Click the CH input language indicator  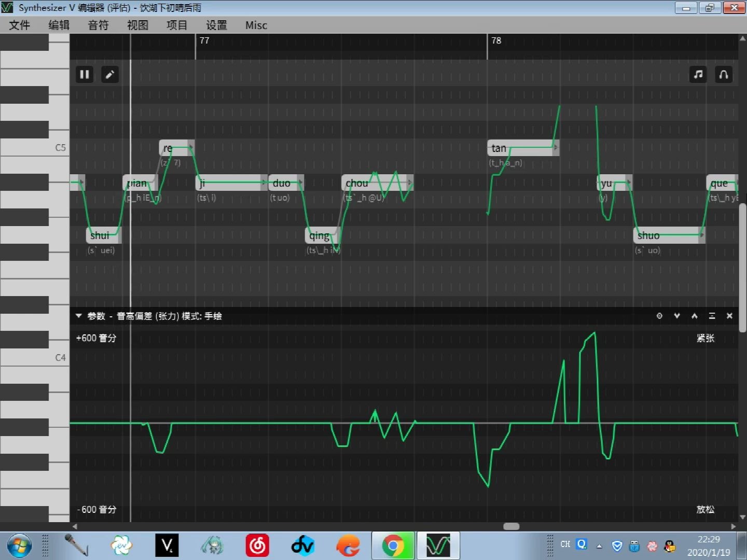(565, 544)
